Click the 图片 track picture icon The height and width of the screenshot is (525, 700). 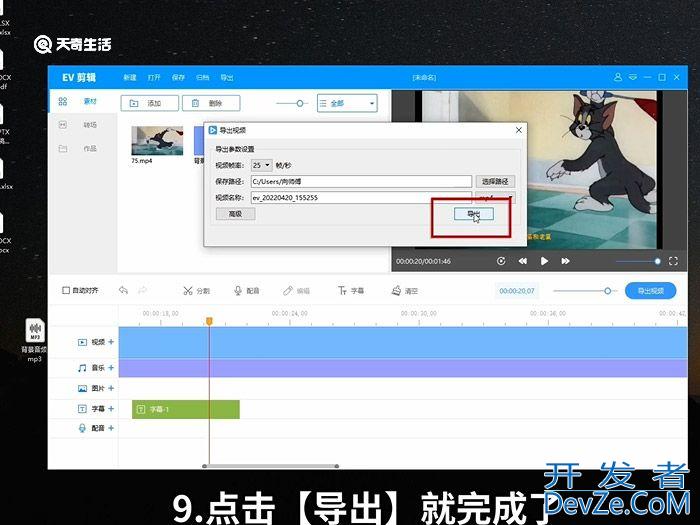point(83,388)
